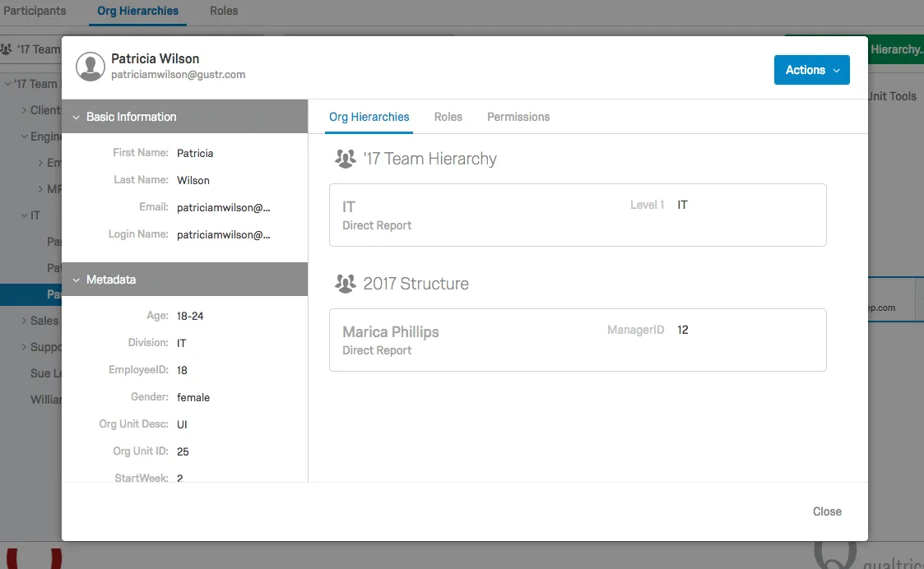The image size is (924, 569).
Task: Click the IT Direct Report card
Action: tap(577, 215)
